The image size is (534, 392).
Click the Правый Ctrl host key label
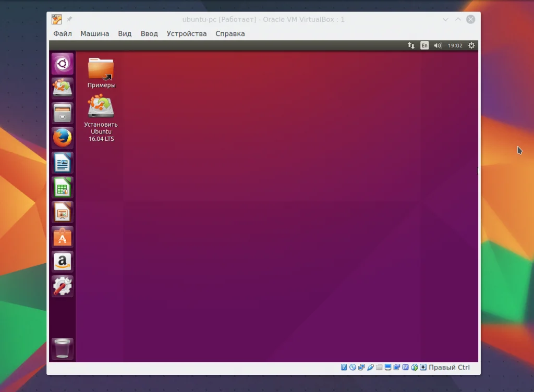449,367
